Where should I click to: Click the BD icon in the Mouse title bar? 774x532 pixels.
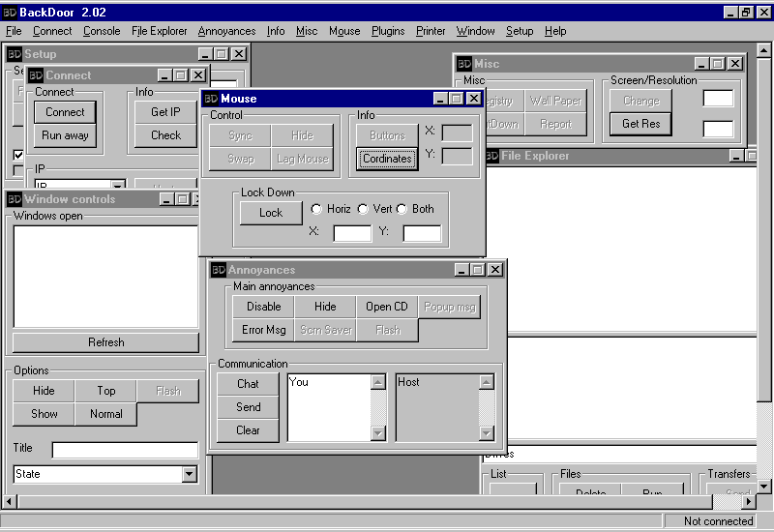[210, 99]
